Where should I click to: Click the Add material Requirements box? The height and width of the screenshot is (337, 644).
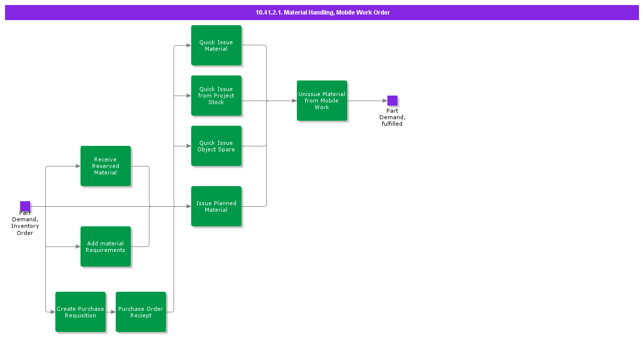pos(106,246)
